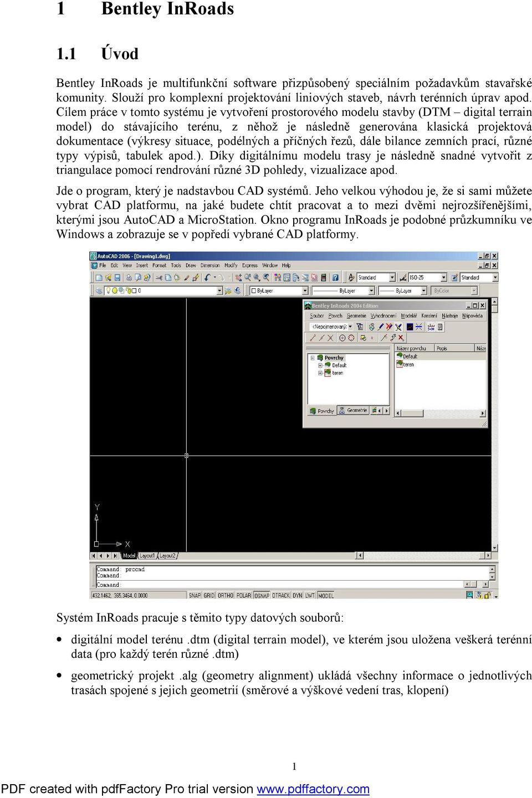This screenshot has width=532, height=798.
Task: Click the Open file icon in AutoCAD toolbar
Action: tap(108, 278)
